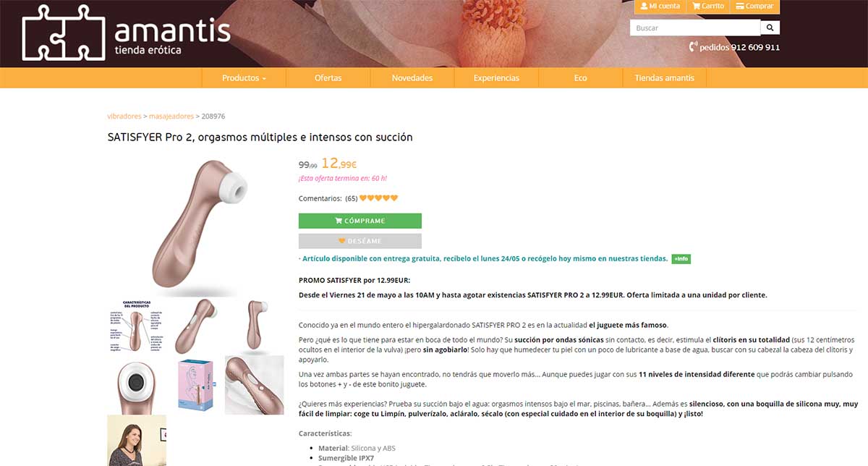Follow the masajeadores breadcrumb link

[x=171, y=116]
